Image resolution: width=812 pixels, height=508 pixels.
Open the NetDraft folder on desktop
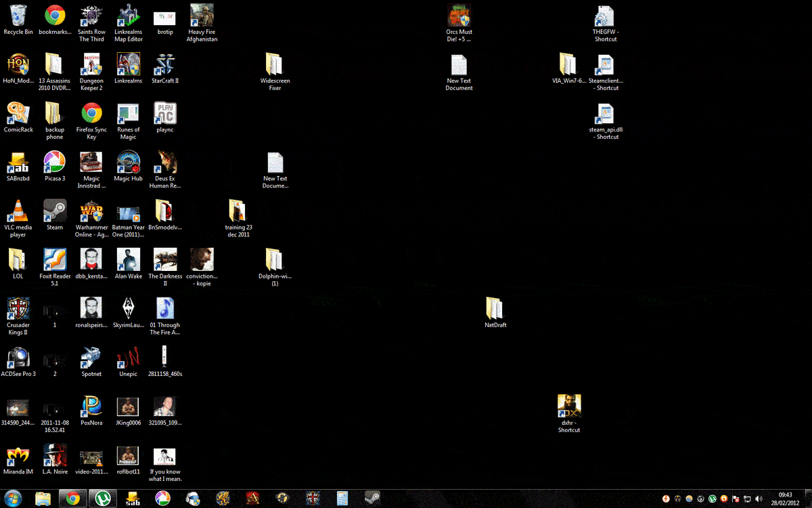pyautogui.click(x=495, y=309)
